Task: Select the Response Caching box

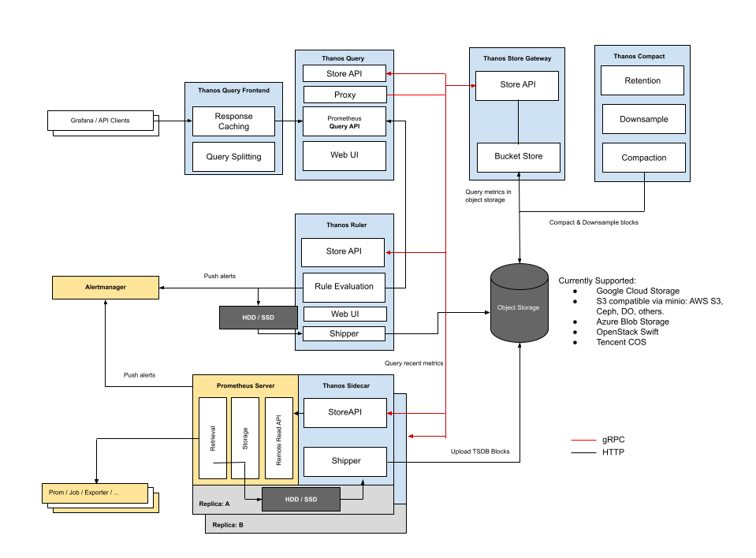Action: click(233, 121)
